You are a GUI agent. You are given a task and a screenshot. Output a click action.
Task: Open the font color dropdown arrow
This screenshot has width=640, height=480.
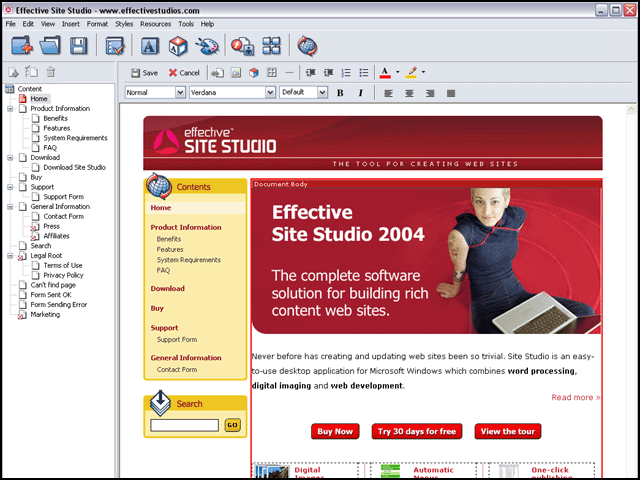pyautogui.click(x=398, y=72)
